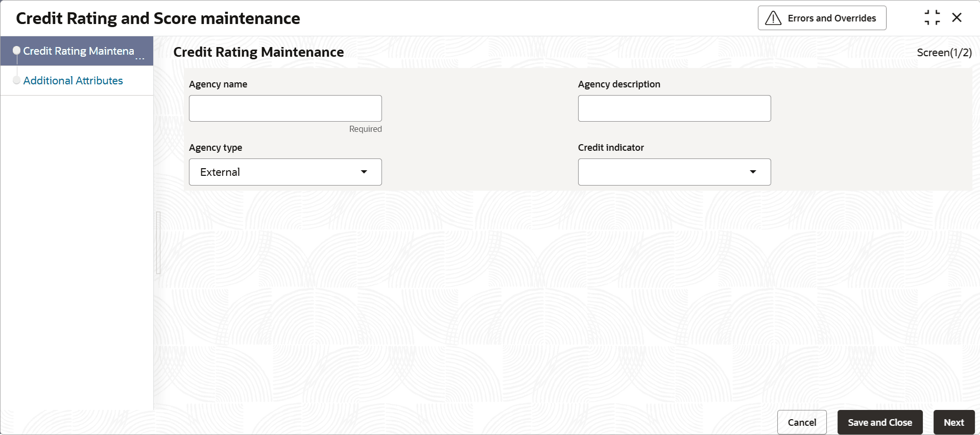980x435 pixels.
Task: Click the Credit Rating and Score maintenance title
Action: point(158,18)
